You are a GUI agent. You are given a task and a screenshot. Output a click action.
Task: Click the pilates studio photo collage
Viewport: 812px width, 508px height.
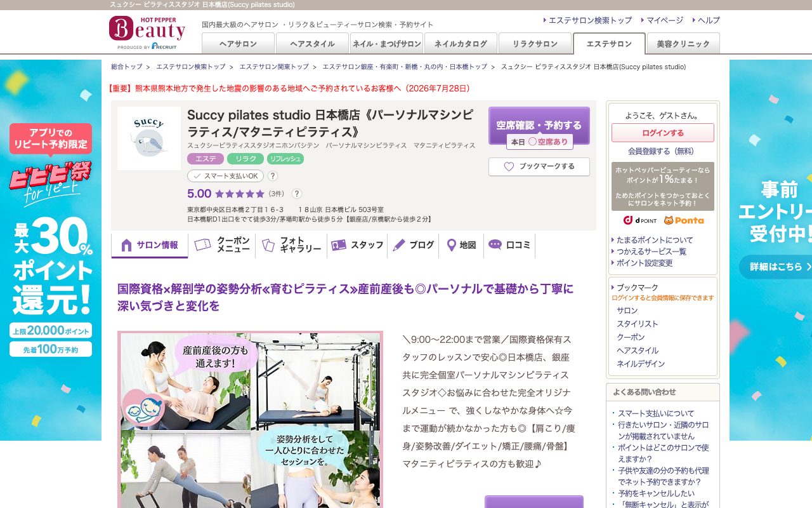pos(250,419)
